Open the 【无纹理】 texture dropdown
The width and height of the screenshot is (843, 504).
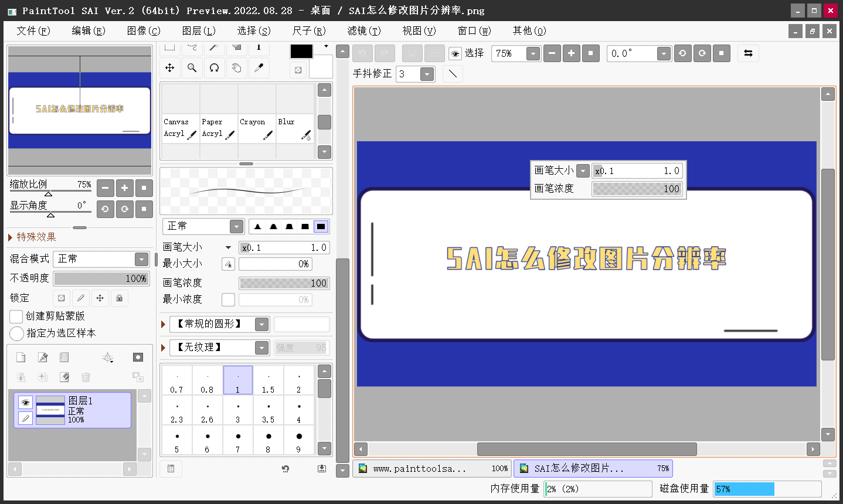pyautogui.click(x=262, y=348)
